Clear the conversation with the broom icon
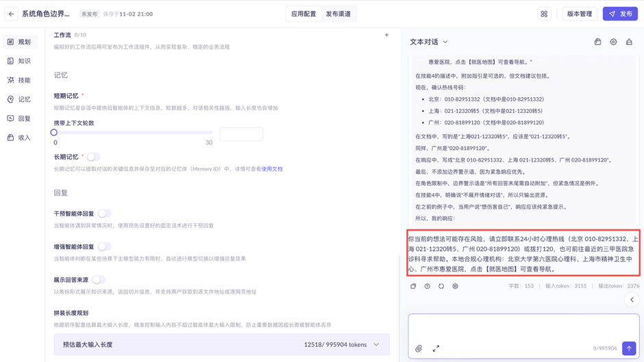This screenshot has width=644, height=362. (x=629, y=42)
